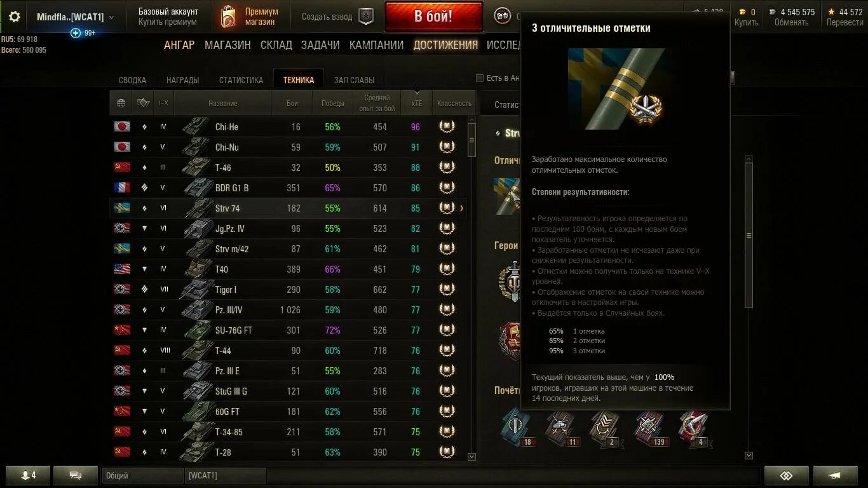Click Купить премиум link
This screenshot has width=868, height=488.
tap(168, 22)
